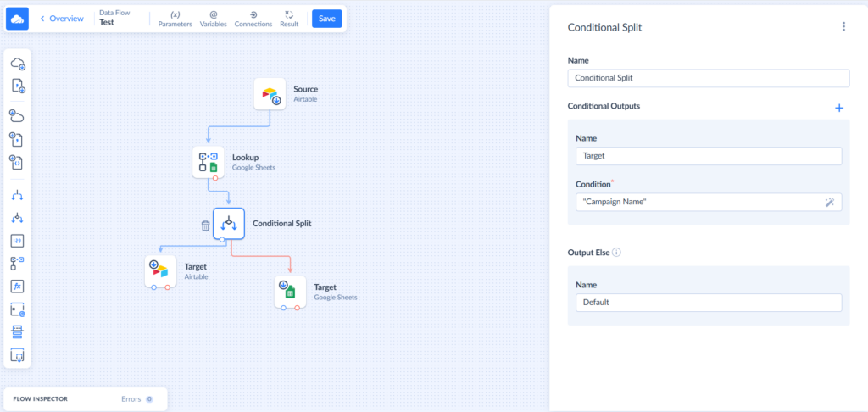Screen dimensions: 868x412
Task: Go back to Overview
Action: point(60,19)
